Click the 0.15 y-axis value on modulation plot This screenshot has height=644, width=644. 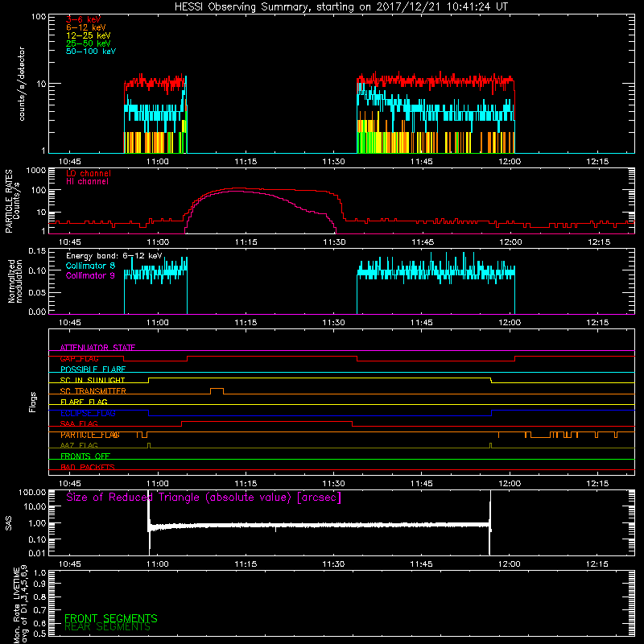click(37, 250)
